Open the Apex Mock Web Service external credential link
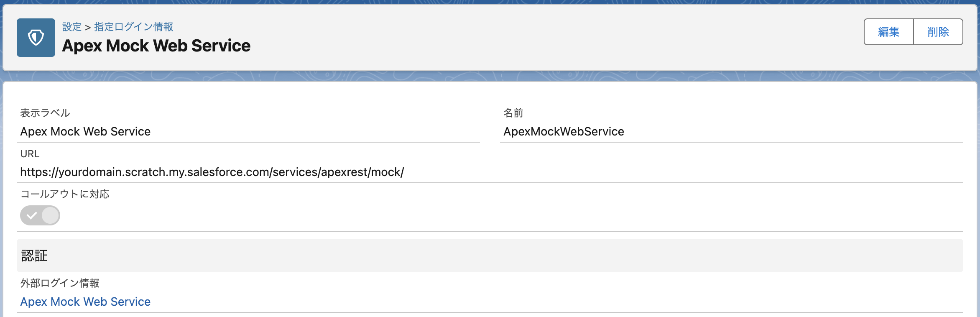This screenshot has height=317, width=980. coord(85,302)
